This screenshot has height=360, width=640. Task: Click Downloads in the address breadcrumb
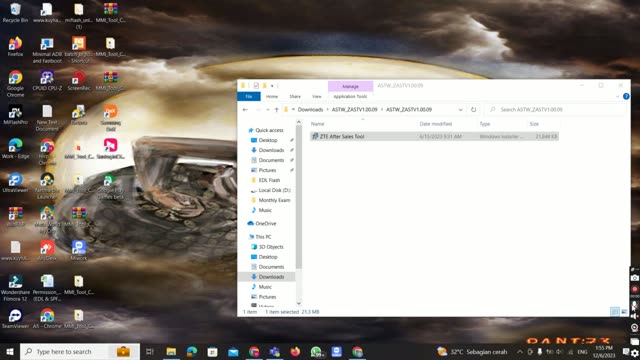click(310, 109)
